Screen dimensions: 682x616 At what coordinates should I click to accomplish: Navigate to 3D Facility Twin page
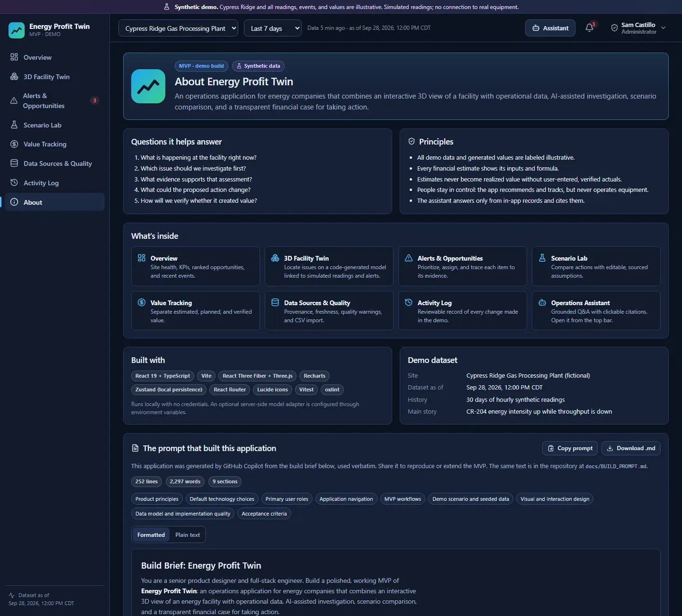[54, 77]
